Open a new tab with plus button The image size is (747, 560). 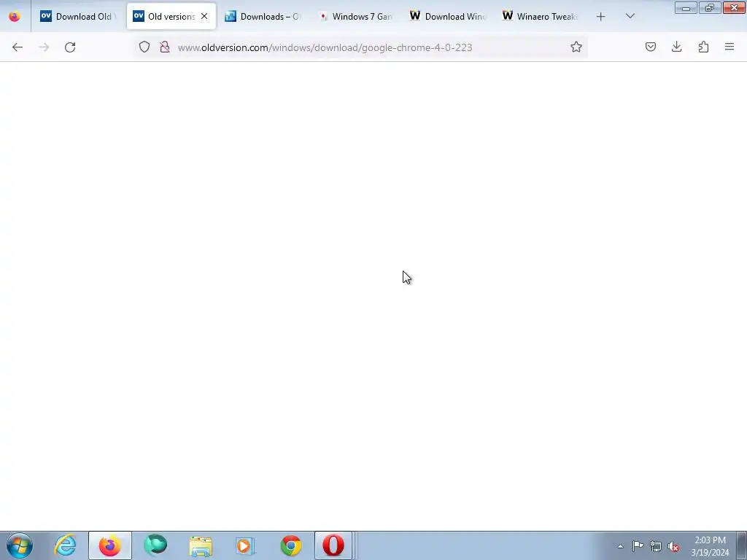(601, 17)
